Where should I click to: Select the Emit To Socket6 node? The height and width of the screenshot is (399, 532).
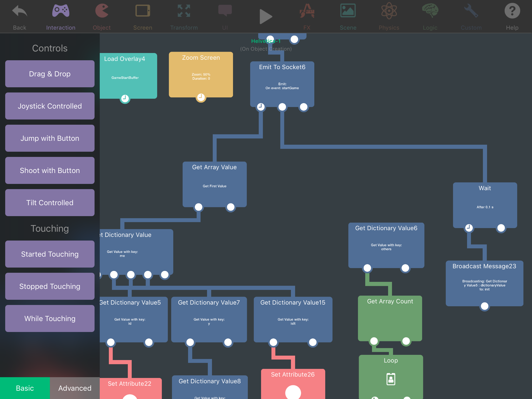click(x=282, y=84)
